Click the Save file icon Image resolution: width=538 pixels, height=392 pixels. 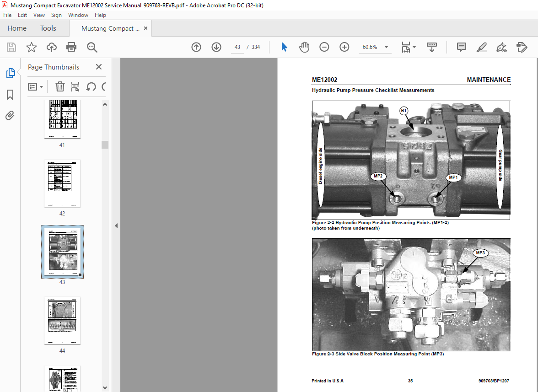tap(11, 47)
